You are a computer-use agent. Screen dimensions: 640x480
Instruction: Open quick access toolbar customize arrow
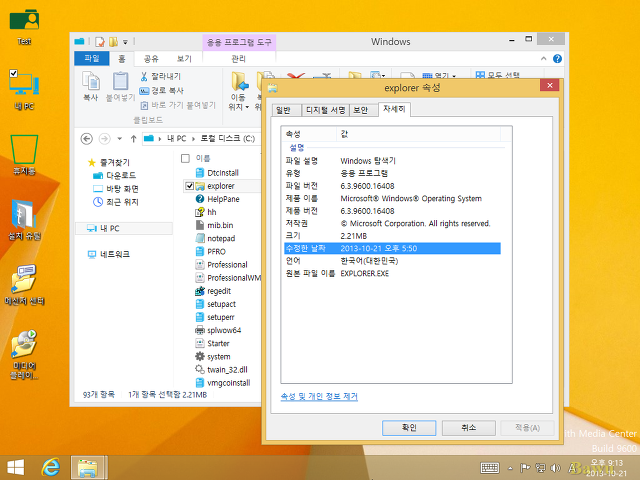(x=126, y=42)
